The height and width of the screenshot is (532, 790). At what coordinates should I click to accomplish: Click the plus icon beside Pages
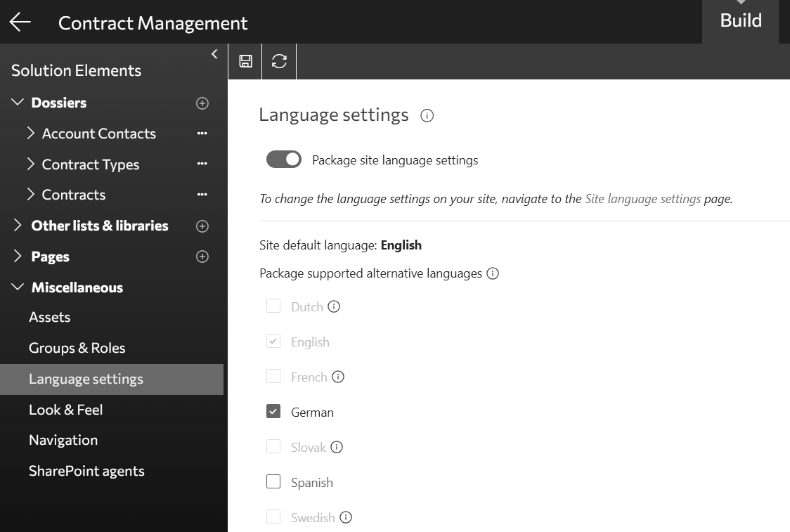(x=202, y=257)
